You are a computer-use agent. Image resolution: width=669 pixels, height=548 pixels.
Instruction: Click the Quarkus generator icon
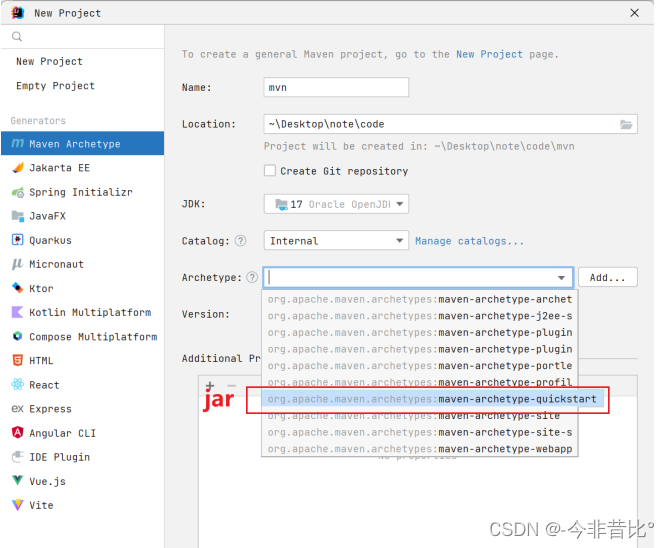17,240
